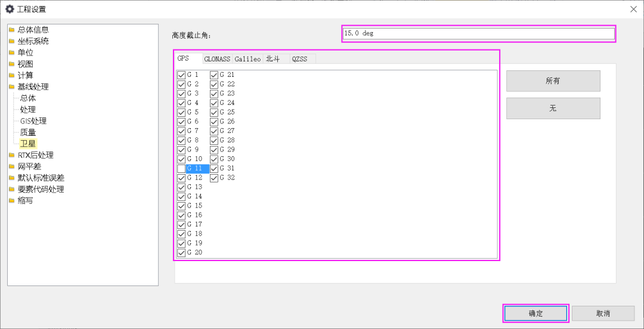Toggle the G 3 satellite checkbox
This screenshot has height=329, width=644.
click(181, 93)
